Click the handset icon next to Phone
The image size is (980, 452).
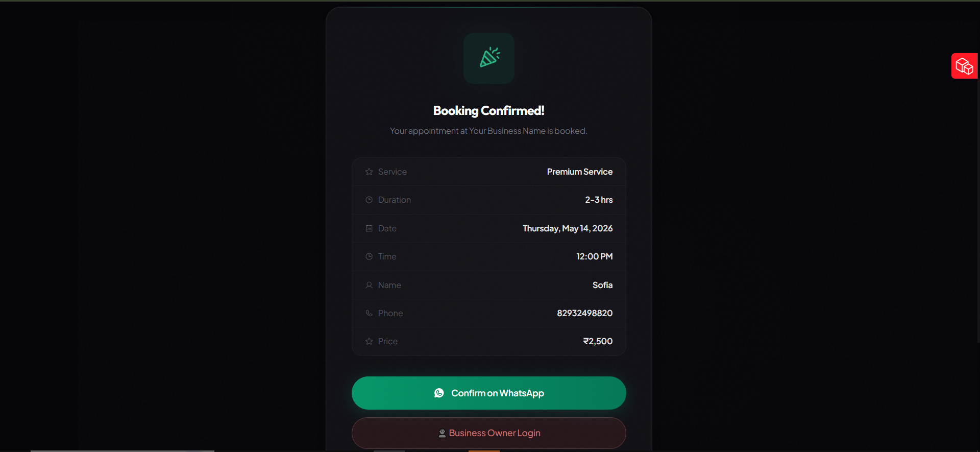pyautogui.click(x=369, y=313)
